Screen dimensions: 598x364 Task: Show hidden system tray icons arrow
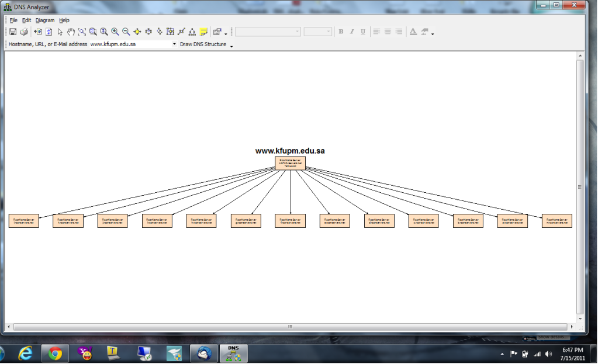(502, 354)
